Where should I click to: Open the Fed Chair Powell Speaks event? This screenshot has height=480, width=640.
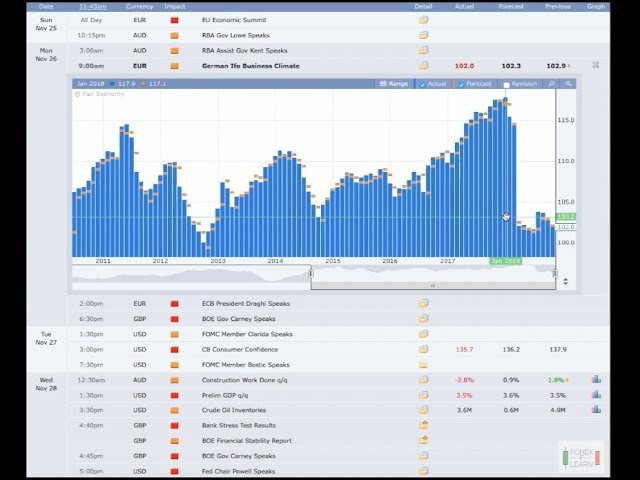[x=238, y=471]
